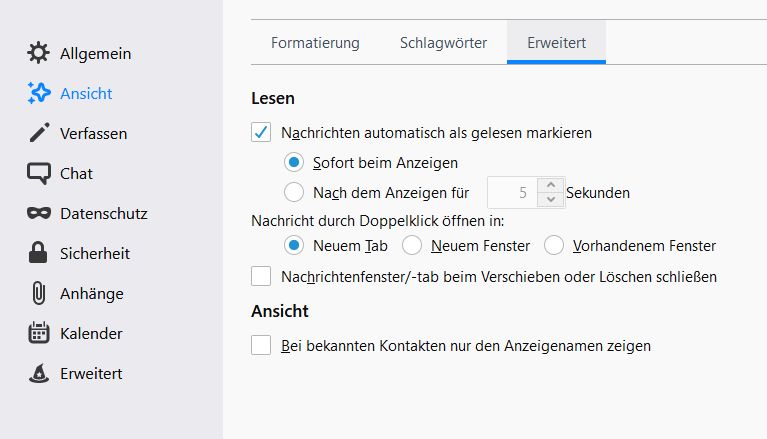
Task: Uncheck 'Nachrichten automatisch als gelesen markieren'
Action: tap(261, 131)
